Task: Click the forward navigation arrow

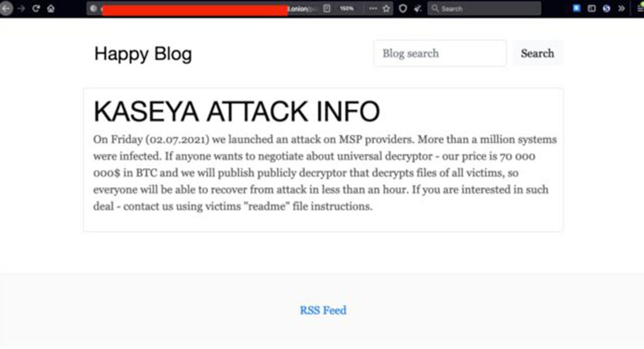Action: coord(21,8)
